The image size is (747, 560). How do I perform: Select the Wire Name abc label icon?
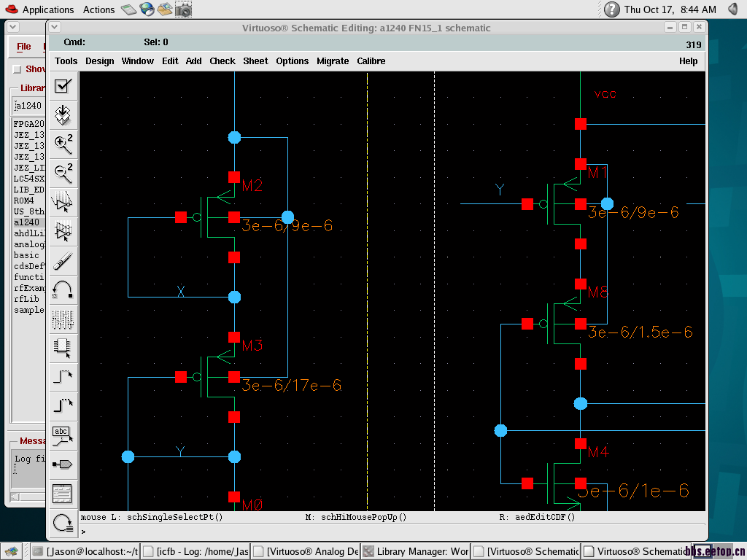coord(63,435)
